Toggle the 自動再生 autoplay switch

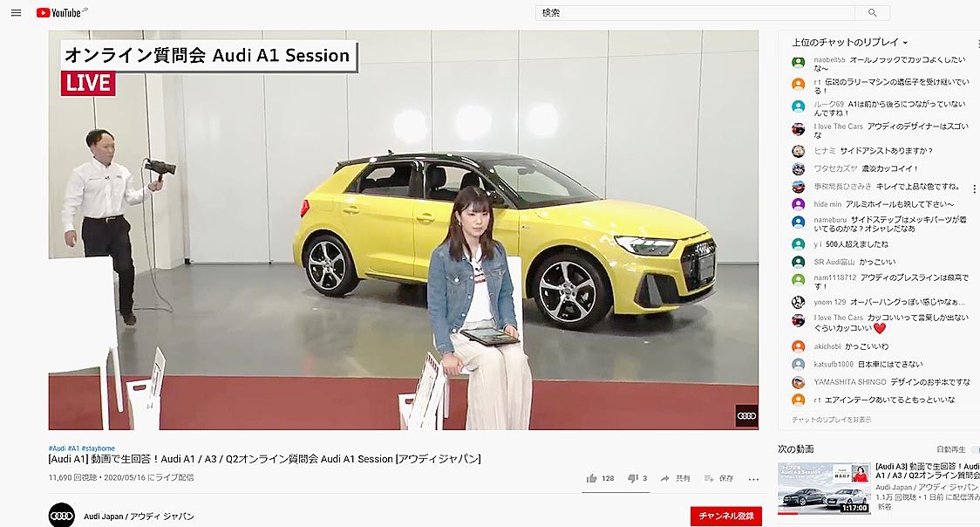click(x=975, y=449)
